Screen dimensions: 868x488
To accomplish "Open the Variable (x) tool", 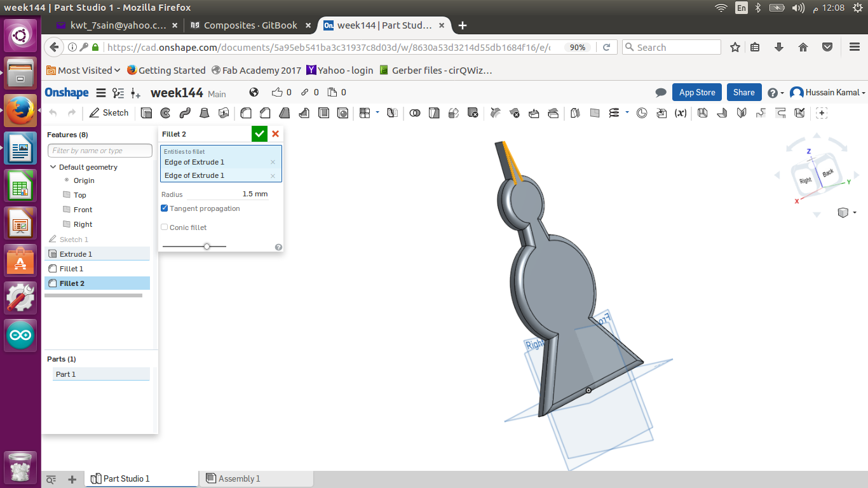I will pos(681,113).
